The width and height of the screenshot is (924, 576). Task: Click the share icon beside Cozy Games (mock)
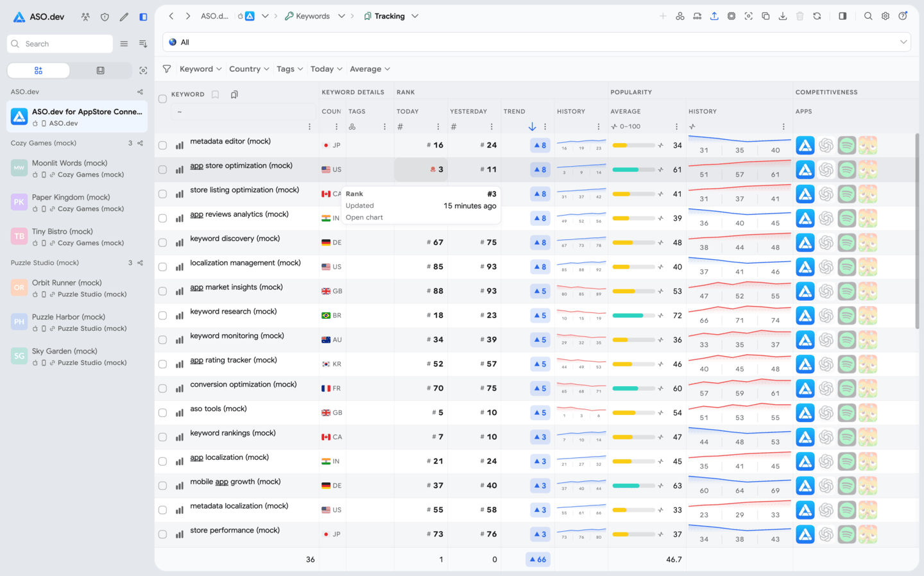pyautogui.click(x=141, y=143)
